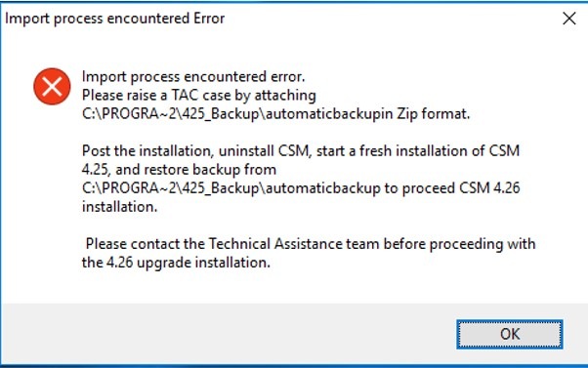Screen dimensions: 588x368
Task: Click the word 'uninstall' in the message
Action: [x=246, y=151]
